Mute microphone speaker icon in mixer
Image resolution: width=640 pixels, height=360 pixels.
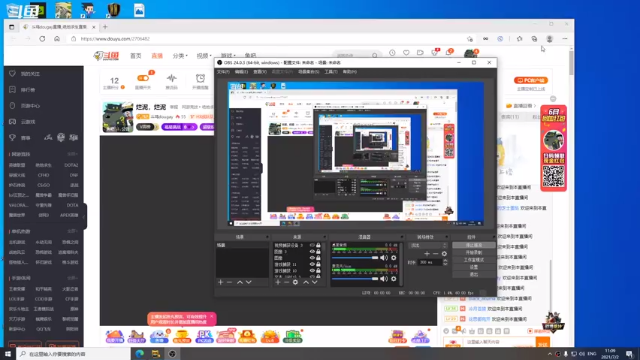pyautogui.click(x=384, y=279)
